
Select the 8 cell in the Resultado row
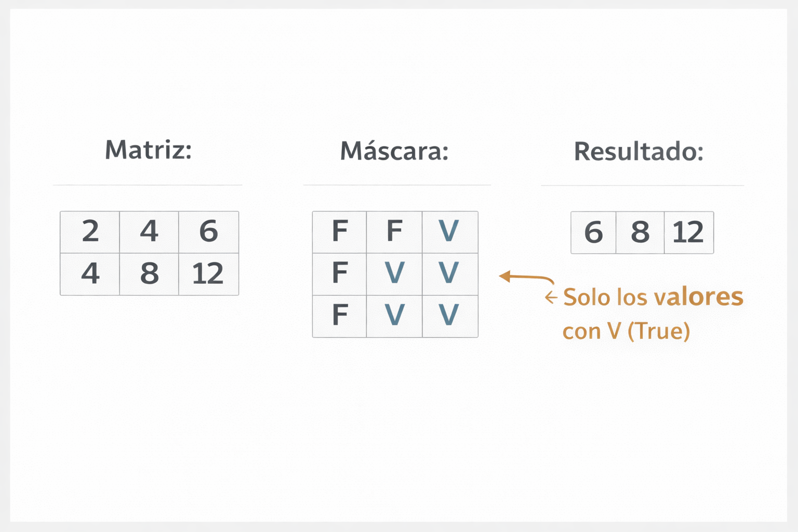click(640, 232)
